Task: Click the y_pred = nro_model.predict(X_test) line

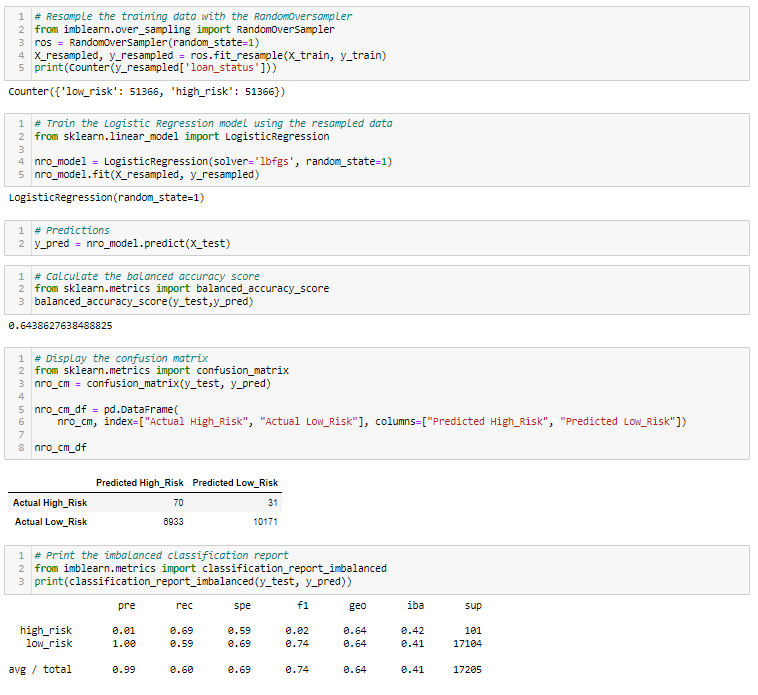Action: point(132,244)
